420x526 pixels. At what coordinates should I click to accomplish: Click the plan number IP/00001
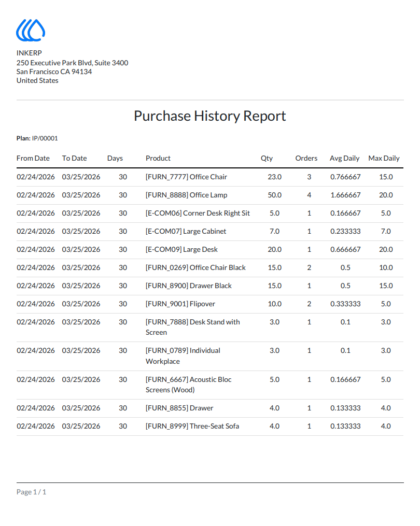coord(45,138)
